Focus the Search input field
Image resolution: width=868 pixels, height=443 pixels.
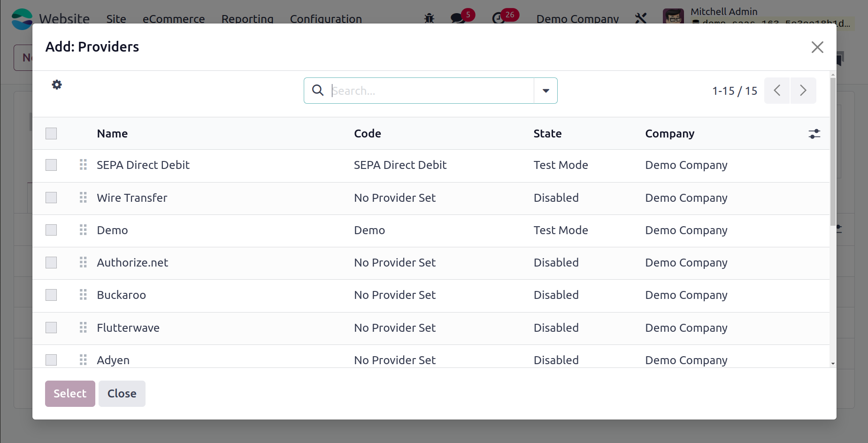(431, 91)
